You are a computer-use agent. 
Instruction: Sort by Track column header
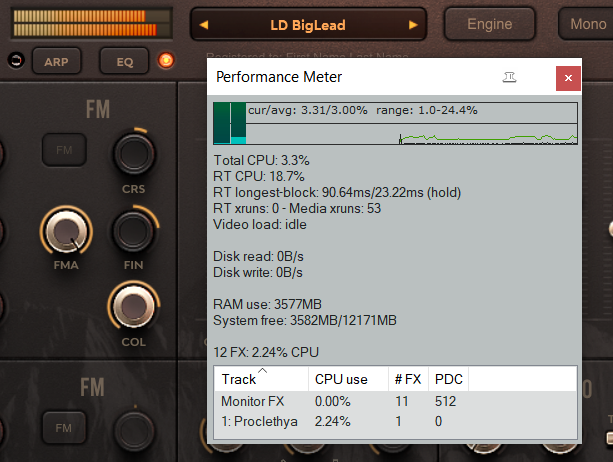click(261, 379)
